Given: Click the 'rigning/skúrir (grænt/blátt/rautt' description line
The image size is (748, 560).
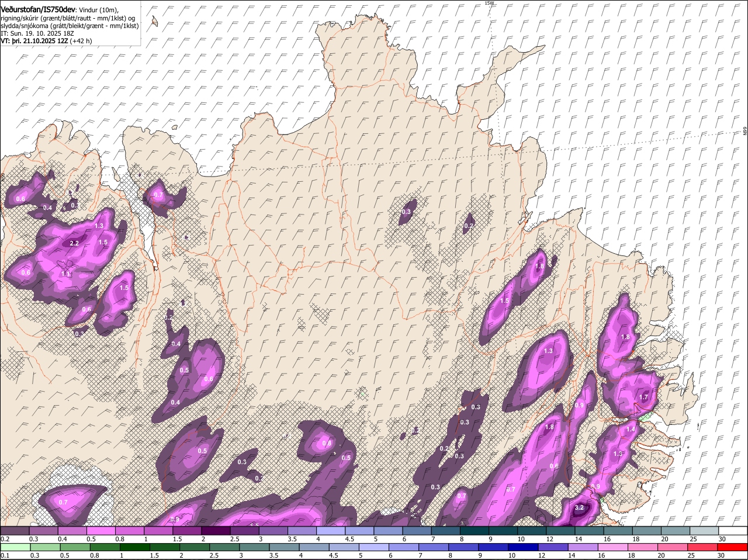Looking at the screenshot, I should pyautogui.click(x=68, y=18).
